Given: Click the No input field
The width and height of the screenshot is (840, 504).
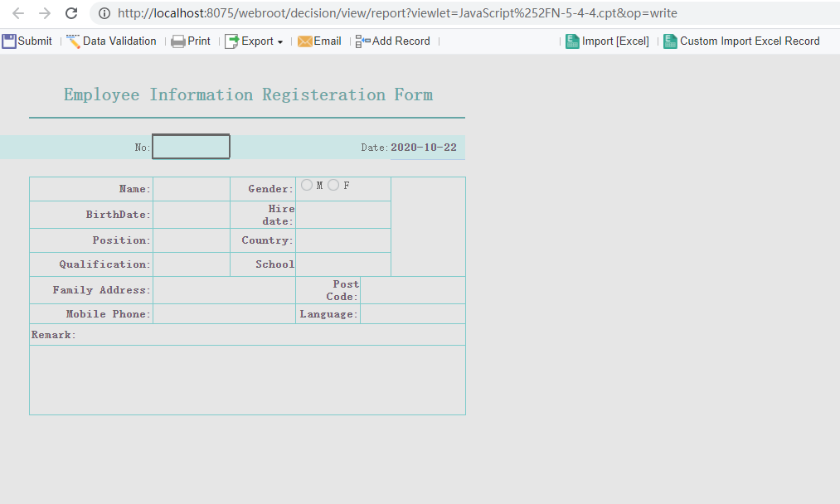Looking at the screenshot, I should [x=192, y=147].
